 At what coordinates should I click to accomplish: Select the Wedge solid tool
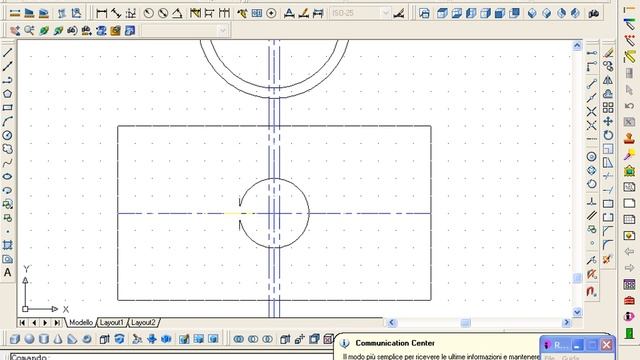coord(72,339)
